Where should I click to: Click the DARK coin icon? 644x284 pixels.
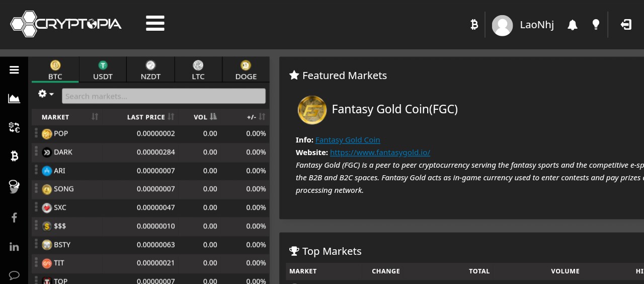pos(47,152)
